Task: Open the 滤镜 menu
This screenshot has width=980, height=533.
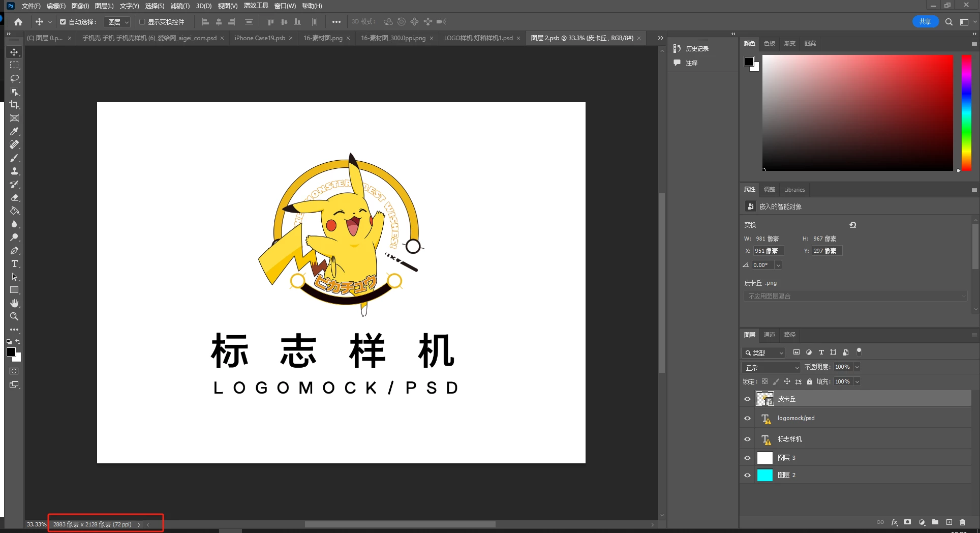Action: click(x=180, y=6)
